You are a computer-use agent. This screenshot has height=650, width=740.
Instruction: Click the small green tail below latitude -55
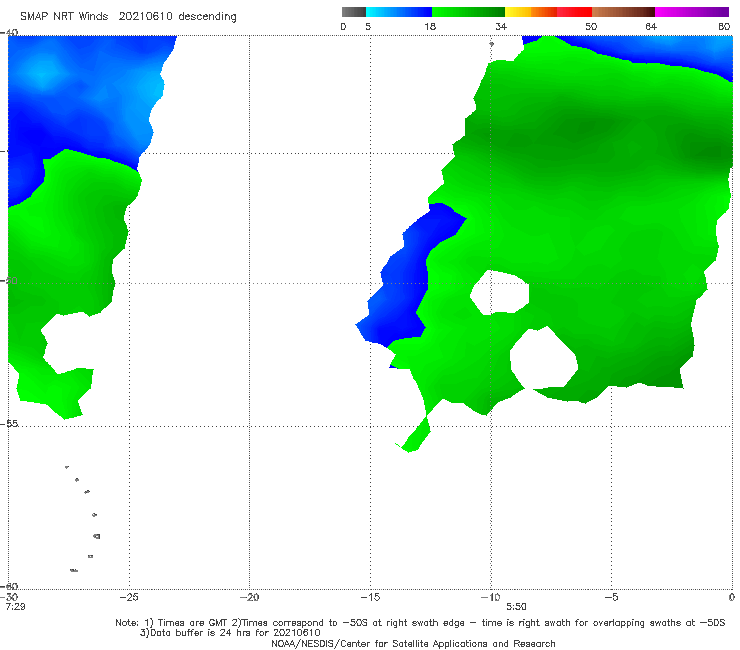coord(415,437)
